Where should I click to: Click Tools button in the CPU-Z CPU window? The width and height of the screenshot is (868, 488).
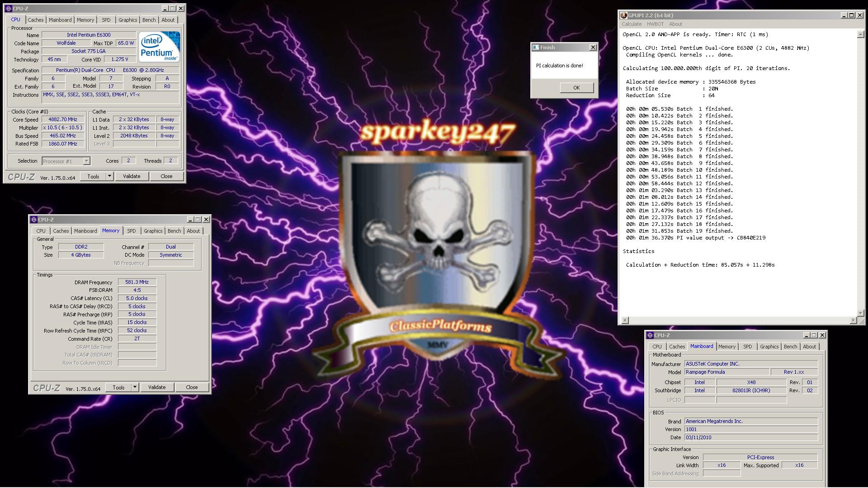pyautogui.click(x=94, y=177)
